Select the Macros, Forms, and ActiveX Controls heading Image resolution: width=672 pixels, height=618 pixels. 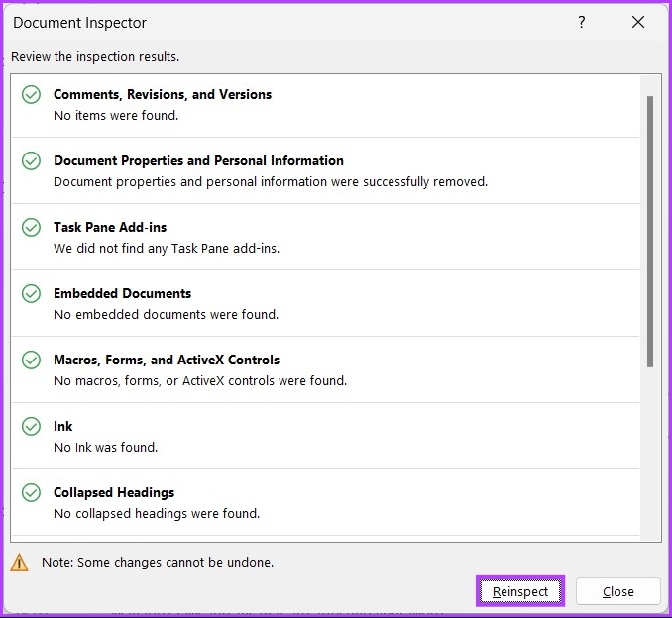167,360
